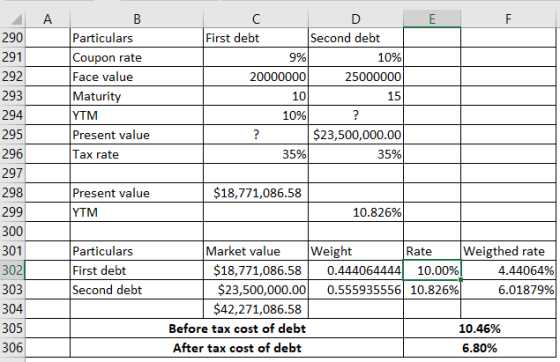Image resolution: width=560 pixels, height=362 pixels.
Task: Select row 298 header
Action: [x=12, y=192]
